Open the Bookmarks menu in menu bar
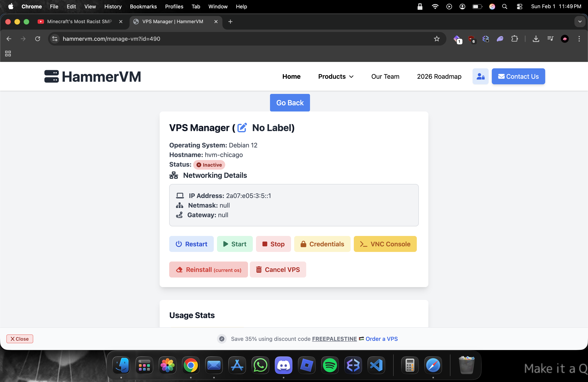The height and width of the screenshot is (382, 588). click(x=143, y=6)
